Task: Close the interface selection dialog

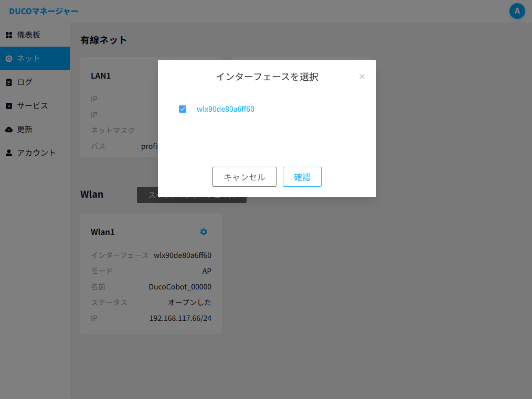Action: (362, 77)
